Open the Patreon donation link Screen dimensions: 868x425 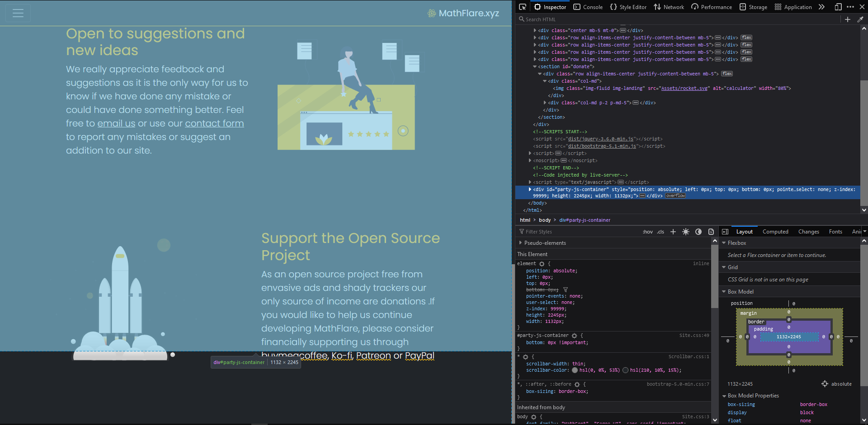pyautogui.click(x=373, y=356)
